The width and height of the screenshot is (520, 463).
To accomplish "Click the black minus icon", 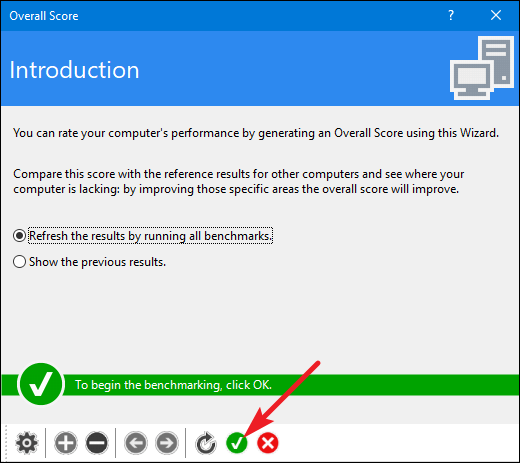I will point(97,443).
